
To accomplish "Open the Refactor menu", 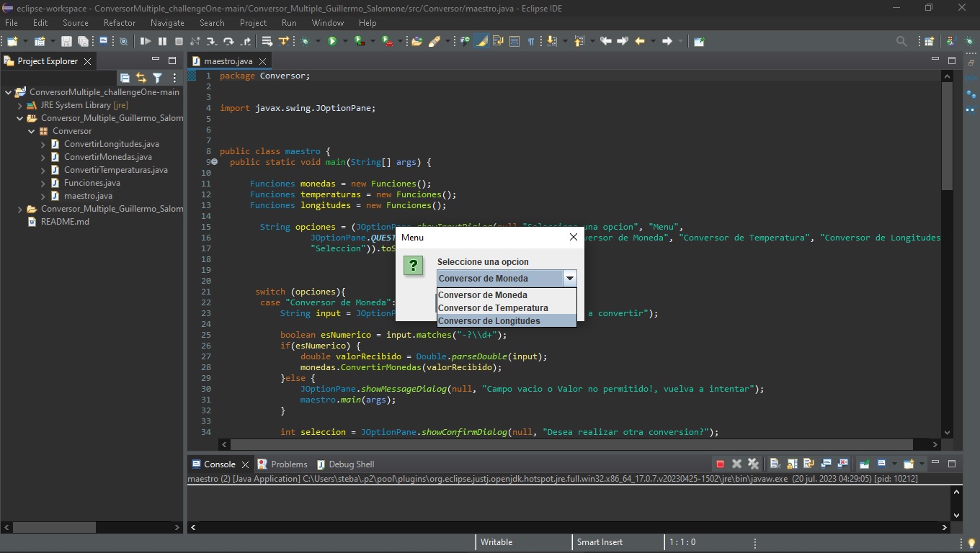I will click(119, 23).
